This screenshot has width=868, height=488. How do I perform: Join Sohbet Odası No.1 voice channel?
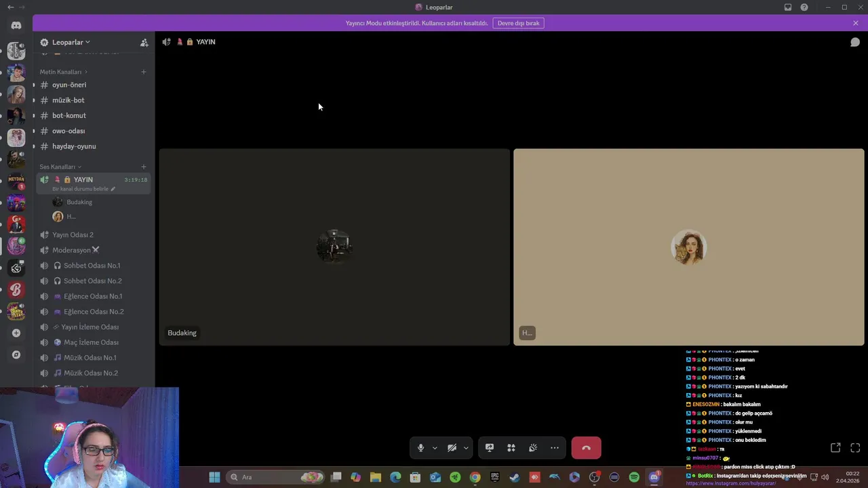click(x=94, y=266)
